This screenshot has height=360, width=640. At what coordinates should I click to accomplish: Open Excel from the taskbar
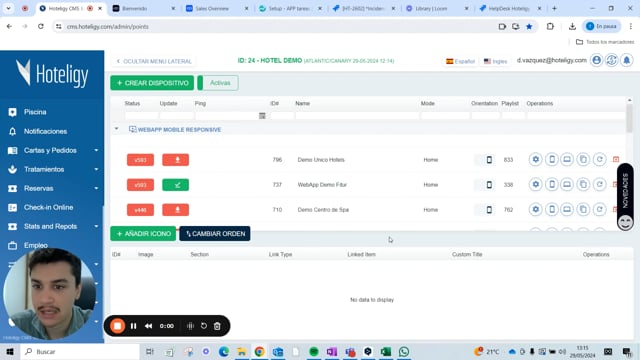(x=386, y=351)
